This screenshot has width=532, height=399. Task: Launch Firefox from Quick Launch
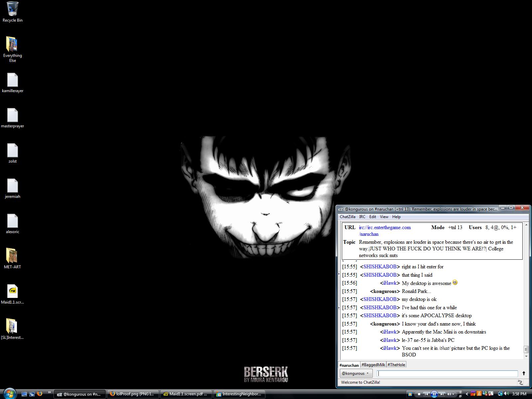[40, 394]
